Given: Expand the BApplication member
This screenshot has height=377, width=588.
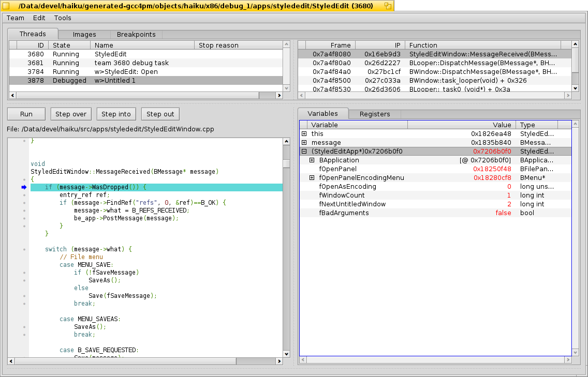Looking at the screenshot, I should pyautogui.click(x=312, y=160).
